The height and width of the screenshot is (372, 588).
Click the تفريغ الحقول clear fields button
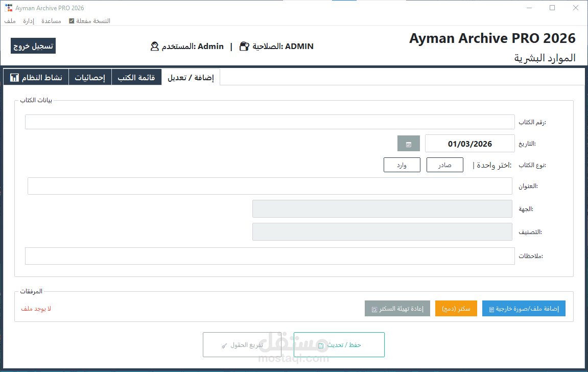click(242, 344)
